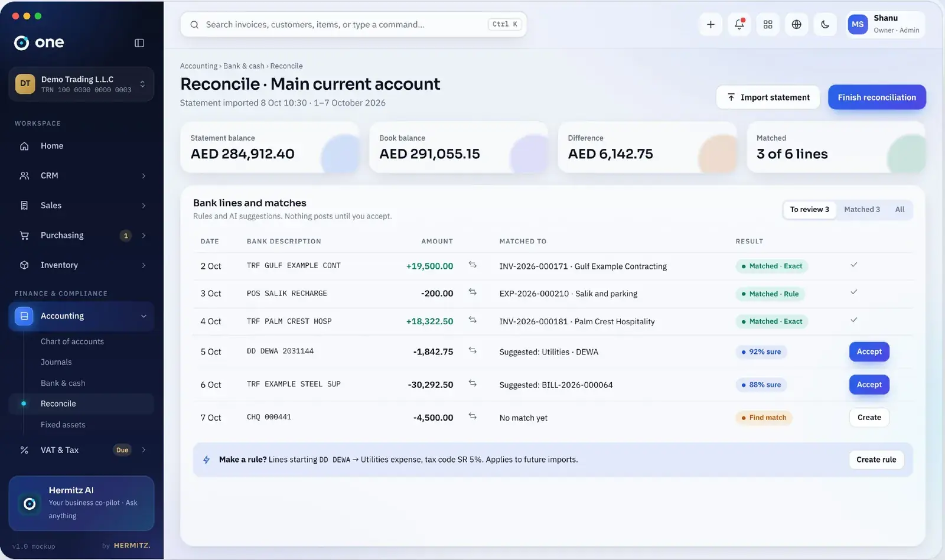This screenshot has height=560, width=945.
Task: Open the Hermitz AI co-pilot card
Action: (x=82, y=503)
